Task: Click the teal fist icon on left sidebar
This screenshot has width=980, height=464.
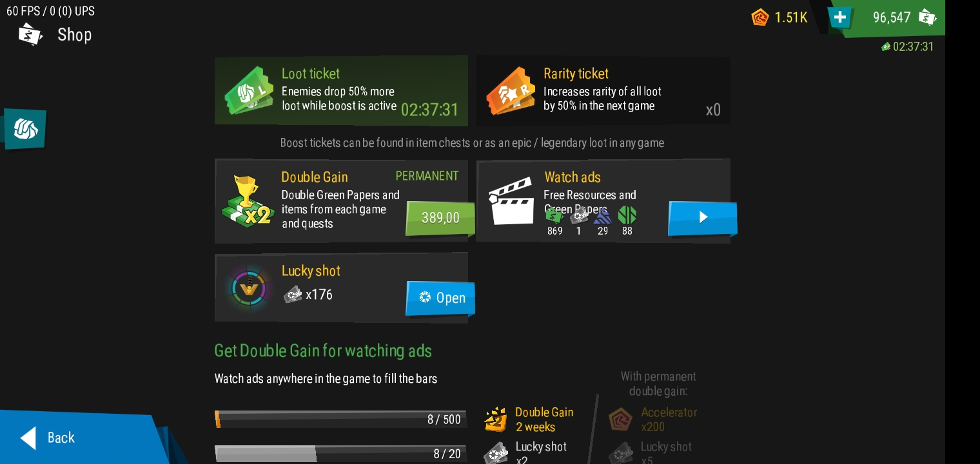Action: click(25, 129)
